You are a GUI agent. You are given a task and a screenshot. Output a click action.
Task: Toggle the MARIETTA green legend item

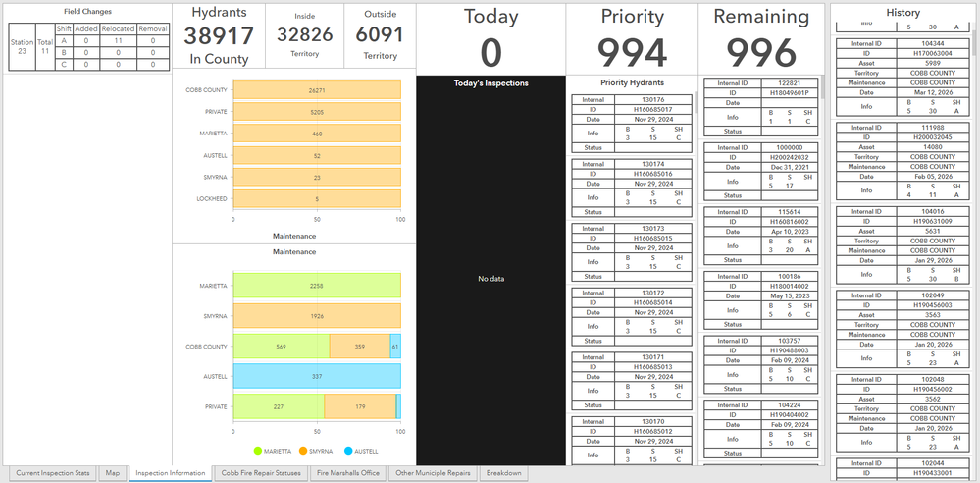[273, 451]
